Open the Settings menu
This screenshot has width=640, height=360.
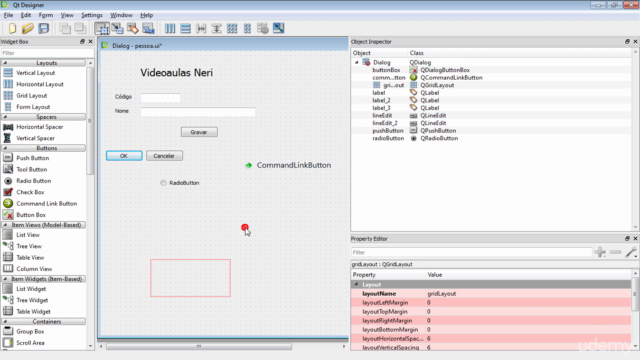point(92,15)
